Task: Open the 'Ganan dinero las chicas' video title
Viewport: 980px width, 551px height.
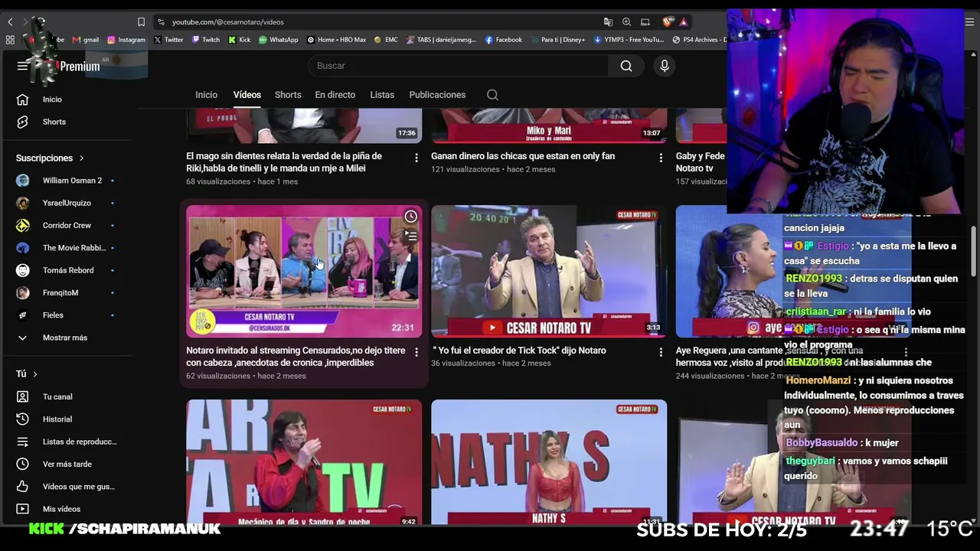Action: (523, 156)
